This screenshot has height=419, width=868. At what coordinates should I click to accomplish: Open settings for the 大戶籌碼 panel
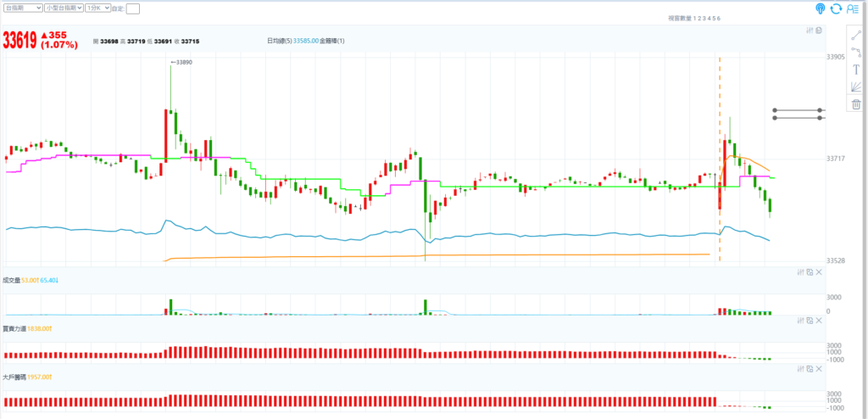pyautogui.click(x=800, y=369)
